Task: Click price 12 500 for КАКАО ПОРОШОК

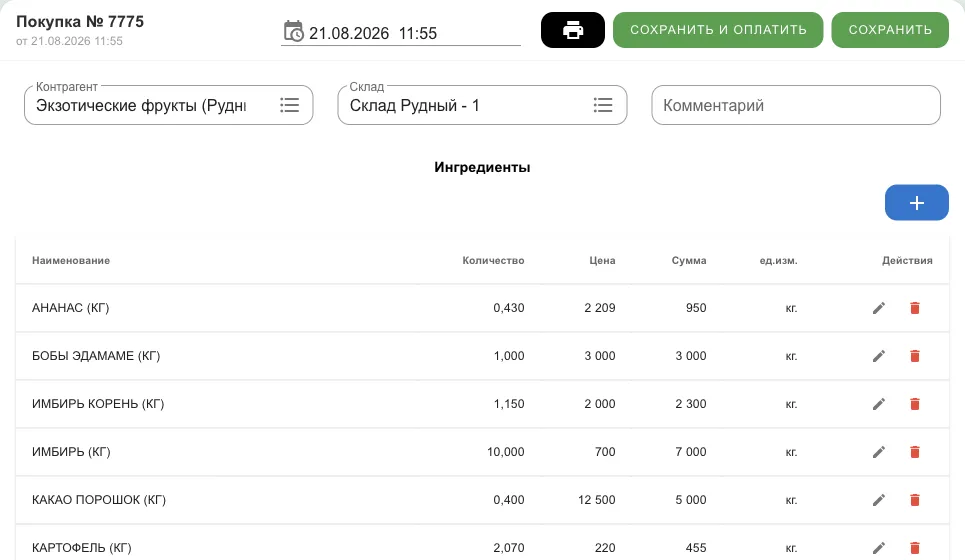Action: pos(596,500)
